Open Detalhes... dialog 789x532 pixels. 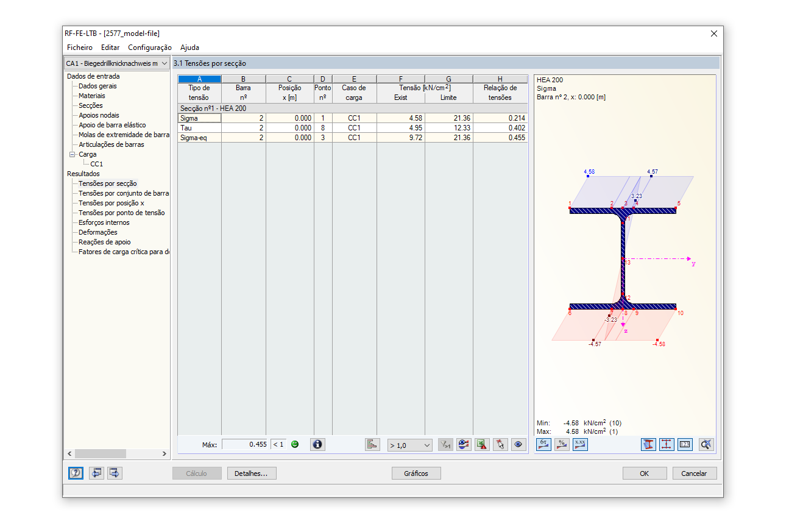tap(251, 473)
